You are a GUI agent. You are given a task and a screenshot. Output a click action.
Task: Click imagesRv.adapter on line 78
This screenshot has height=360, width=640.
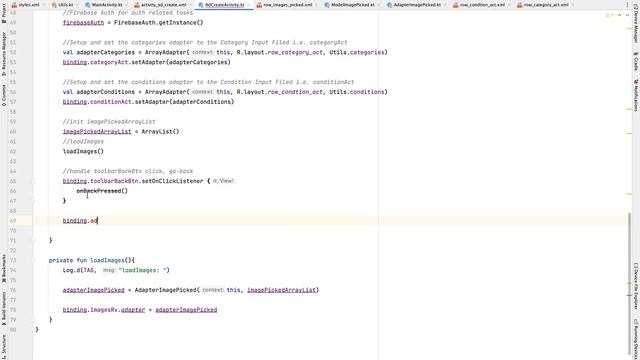tap(118, 310)
